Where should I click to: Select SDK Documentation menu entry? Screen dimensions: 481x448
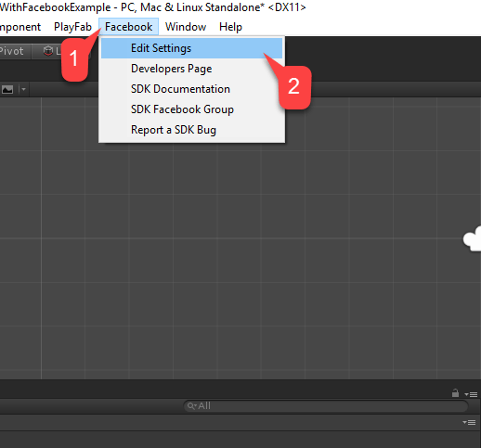[191, 89]
